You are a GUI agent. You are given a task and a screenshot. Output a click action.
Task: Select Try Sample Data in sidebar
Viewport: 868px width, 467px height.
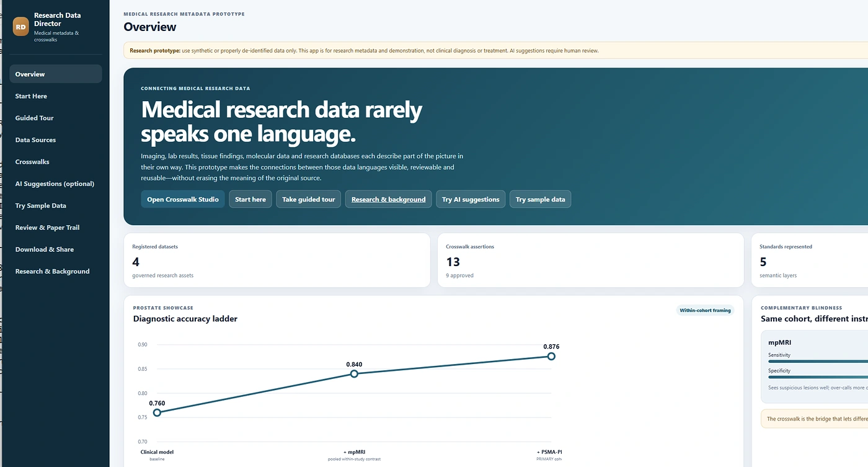click(56, 206)
